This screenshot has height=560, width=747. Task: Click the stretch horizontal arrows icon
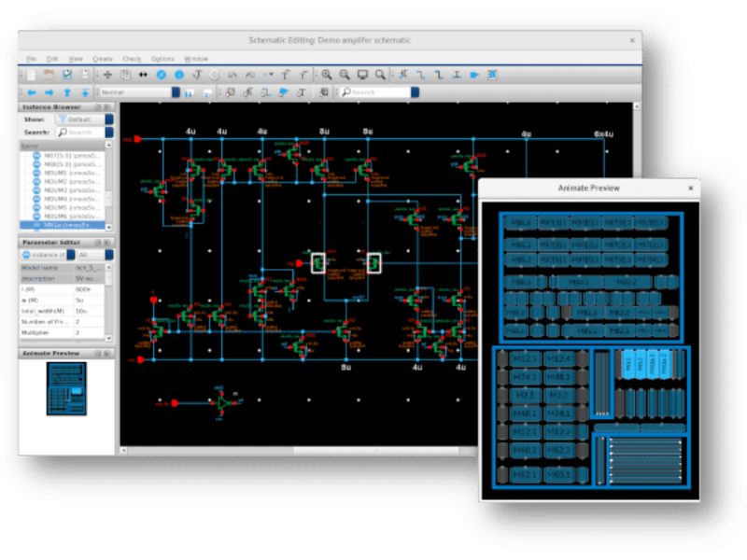(143, 75)
